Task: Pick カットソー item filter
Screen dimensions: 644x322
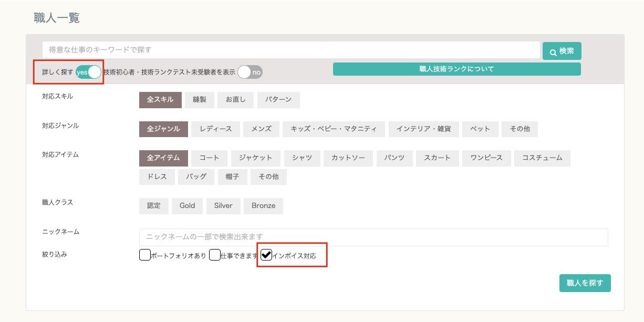Action: pyautogui.click(x=348, y=158)
